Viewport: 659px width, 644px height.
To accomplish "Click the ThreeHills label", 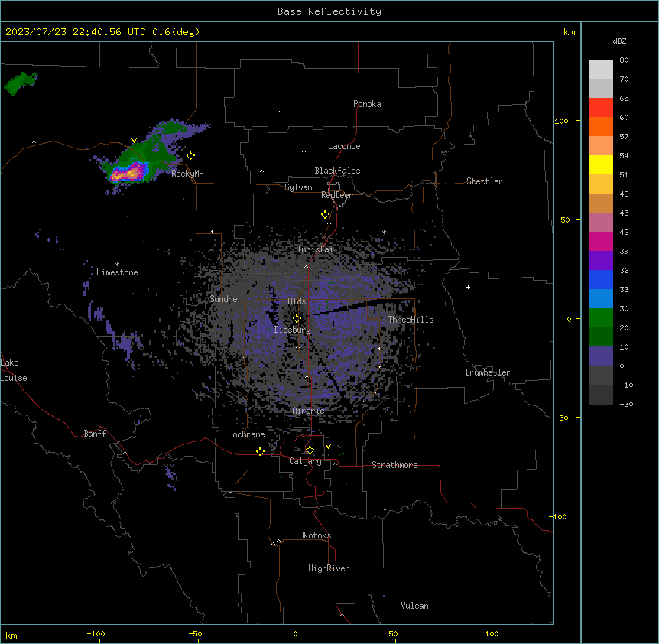I will (411, 320).
